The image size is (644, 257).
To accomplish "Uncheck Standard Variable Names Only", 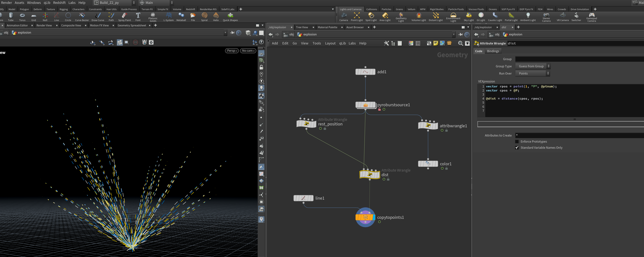I will [x=517, y=147].
